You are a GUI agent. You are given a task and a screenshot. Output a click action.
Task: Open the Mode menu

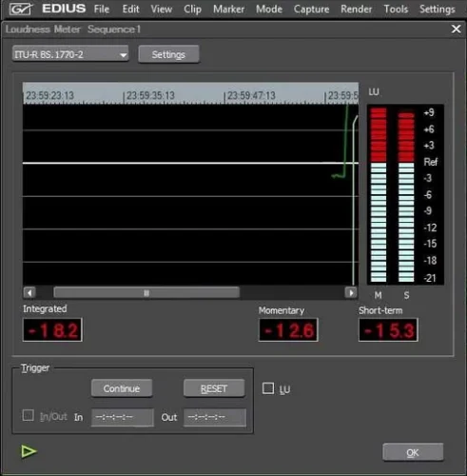pos(269,10)
